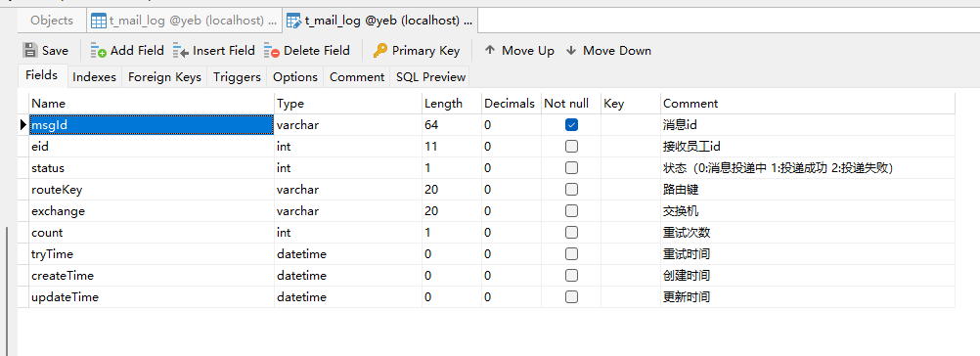Open the SQL Preview tab
The height and width of the screenshot is (356, 980).
point(430,77)
